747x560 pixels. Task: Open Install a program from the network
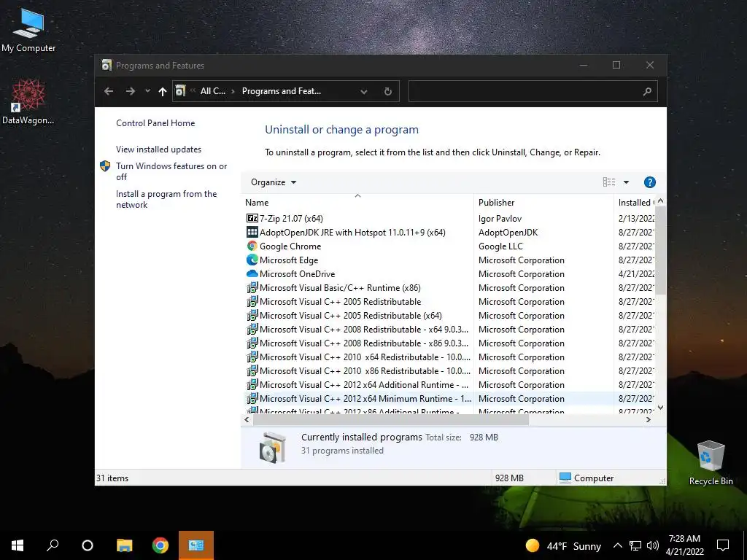tap(166, 199)
